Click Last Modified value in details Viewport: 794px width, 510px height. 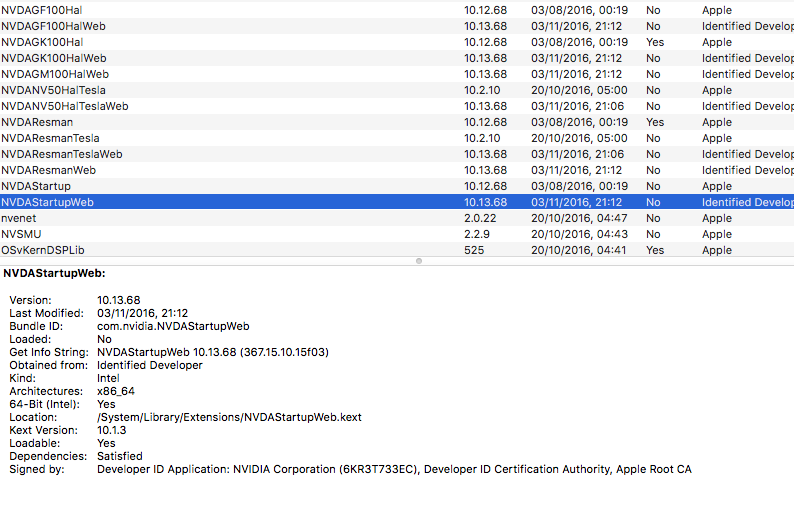143,313
